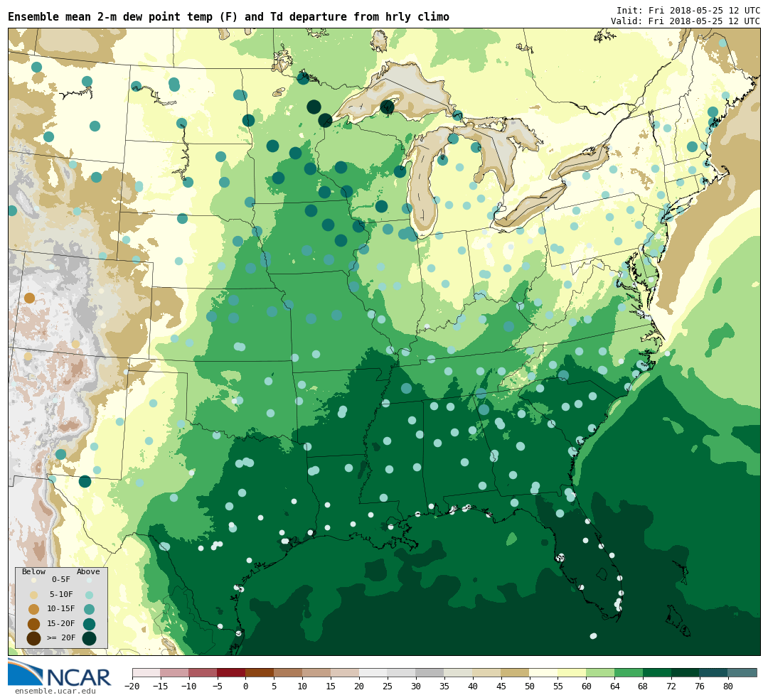The height and width of the screenshot is (700, 768).
Task: Pick the -20 to -15 color bar segment
Action: point(146,672)
